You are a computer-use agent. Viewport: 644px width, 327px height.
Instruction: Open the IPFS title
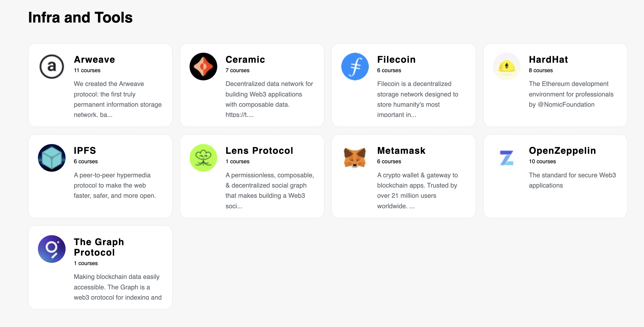click(85, 151)
